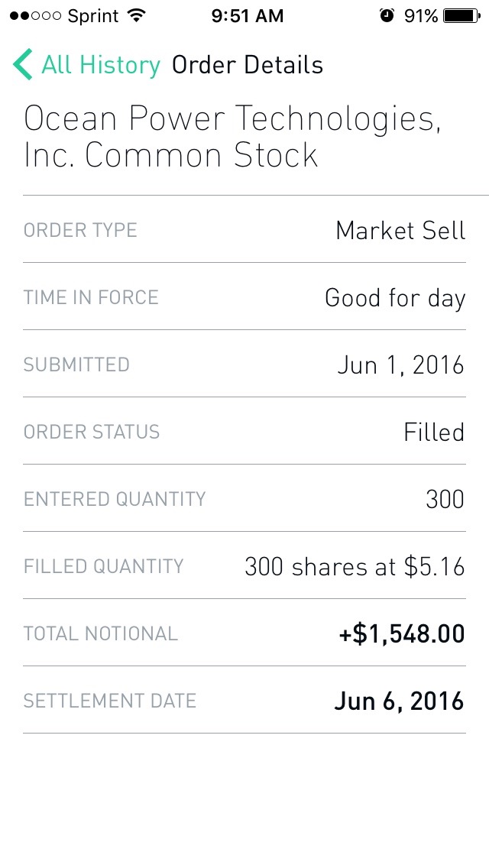Tap the +$1,548.00 total notional amount
489x868 pixels.
[x=402, y=633]
